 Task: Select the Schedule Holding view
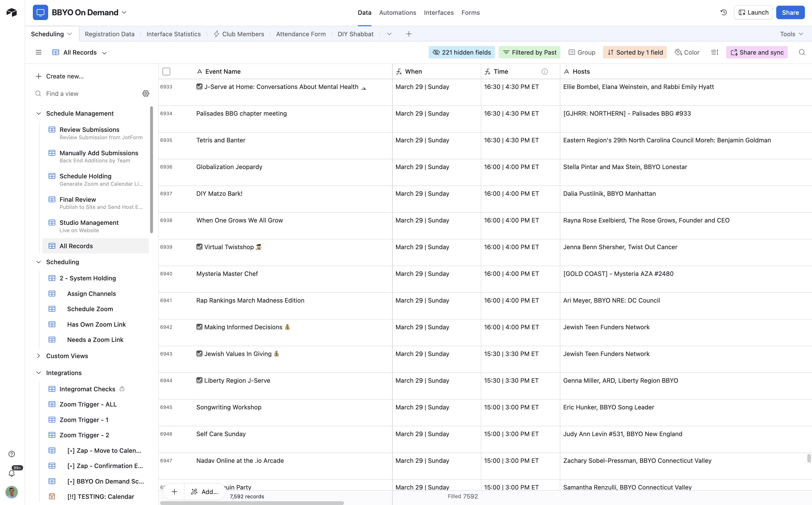[x=96, y=179]
